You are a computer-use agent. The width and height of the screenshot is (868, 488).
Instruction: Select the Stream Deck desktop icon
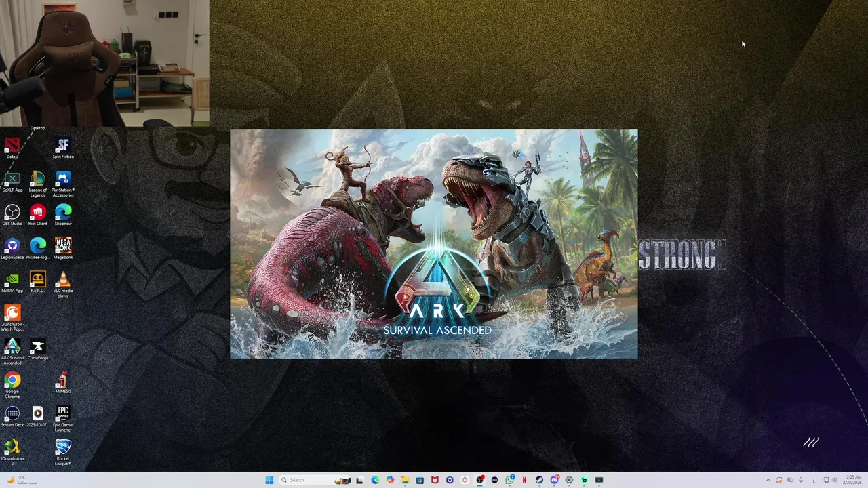coord(12,416)
